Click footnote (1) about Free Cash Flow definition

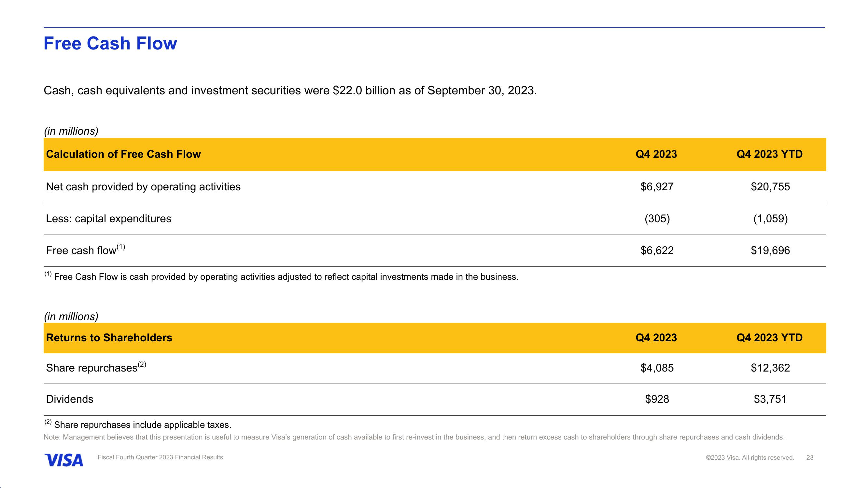(281, 277)
